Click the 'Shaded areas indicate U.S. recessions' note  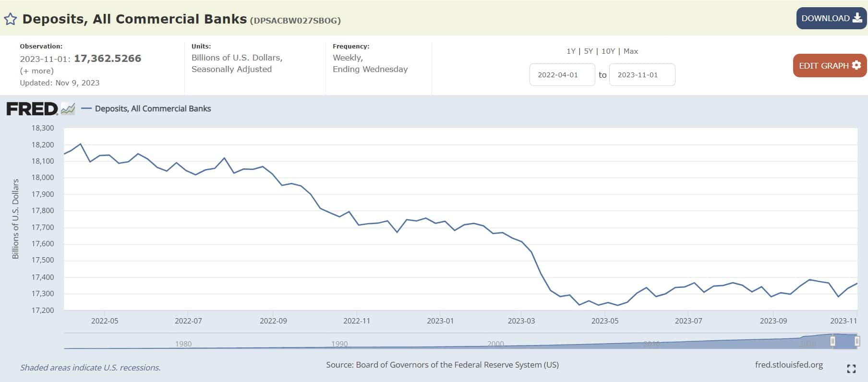90,368
